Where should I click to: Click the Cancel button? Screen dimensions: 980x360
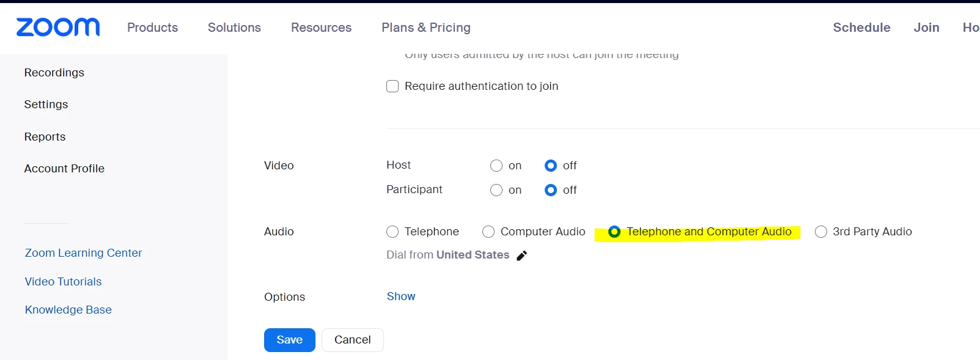[x=353, y=340]
